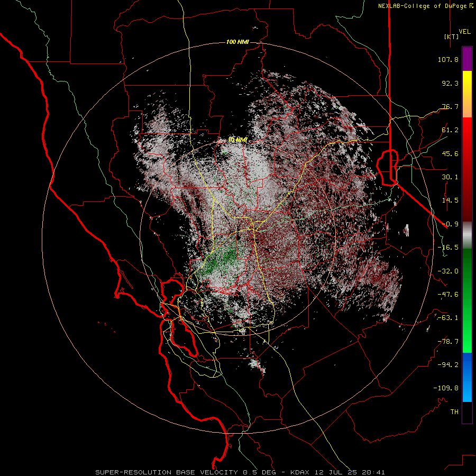This screenshot has width=476, height=476.
Task: Select the -47.6 scale value
Action: coord(448,295)
